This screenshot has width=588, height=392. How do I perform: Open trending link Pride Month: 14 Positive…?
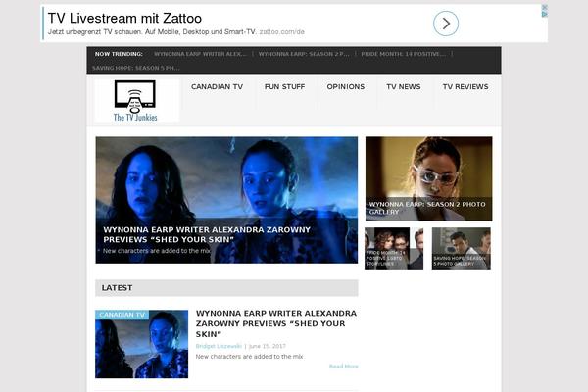pyautogui.click(x=404, y=54)
